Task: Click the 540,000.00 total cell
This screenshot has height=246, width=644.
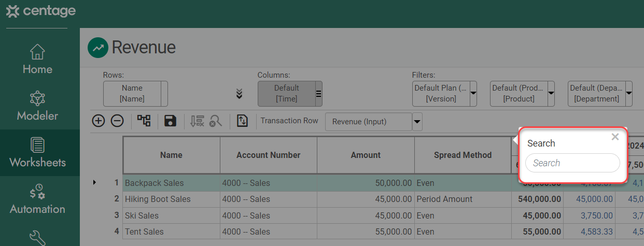Action: click(537, 199)
